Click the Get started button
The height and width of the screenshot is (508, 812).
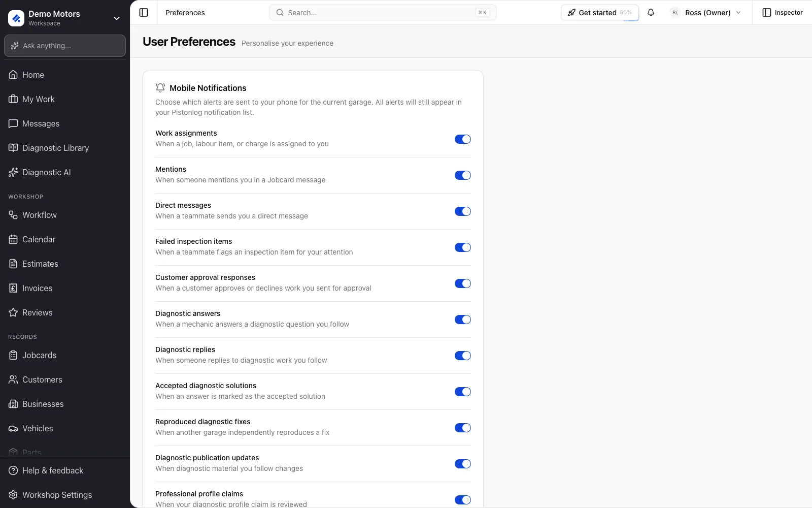coord(600,13)
